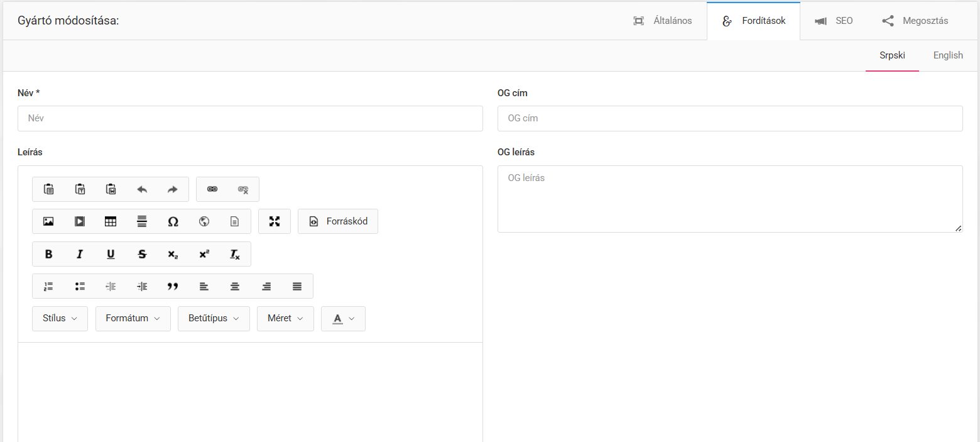The height and width of the screenshot is (442, 980).
Task: Apply block quote formatting
Action: point(173,286)
